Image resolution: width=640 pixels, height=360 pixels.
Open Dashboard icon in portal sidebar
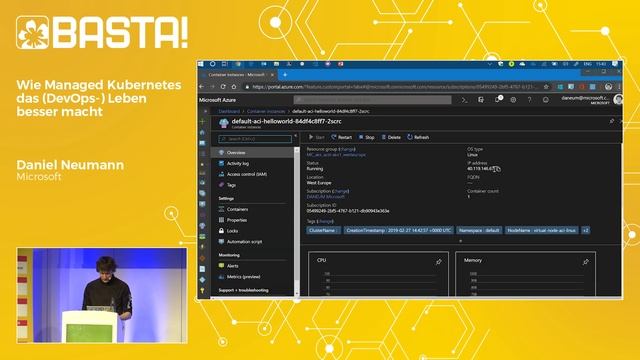pos(202,143)
